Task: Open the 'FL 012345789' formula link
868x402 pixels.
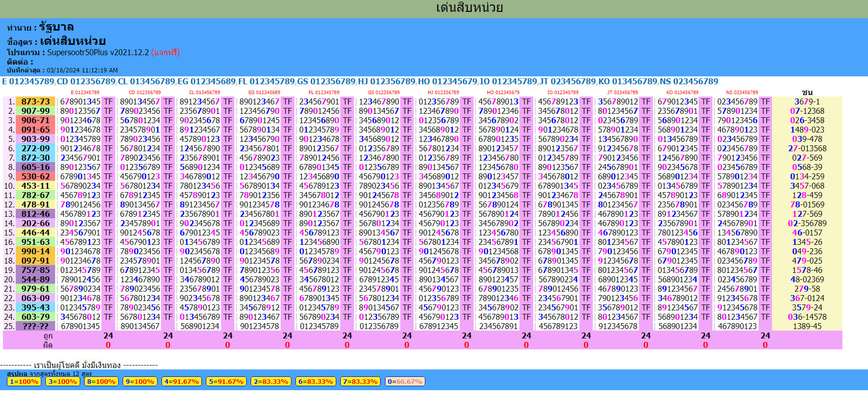Action: pos(266,81)
